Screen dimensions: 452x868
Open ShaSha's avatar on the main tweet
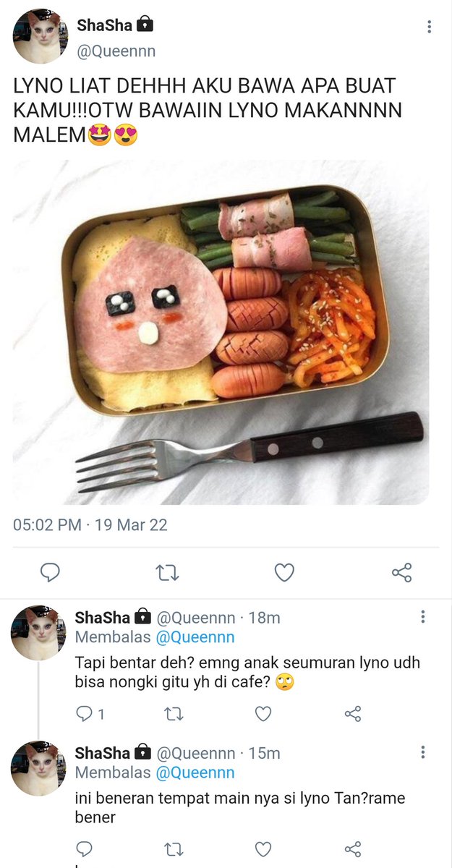40,37
